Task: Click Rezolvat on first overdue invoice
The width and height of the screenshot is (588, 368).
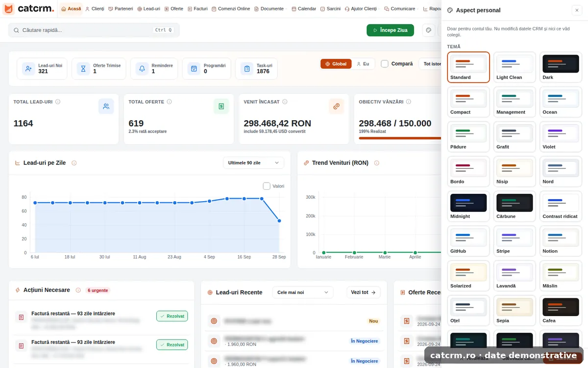Action: point(172,316)
